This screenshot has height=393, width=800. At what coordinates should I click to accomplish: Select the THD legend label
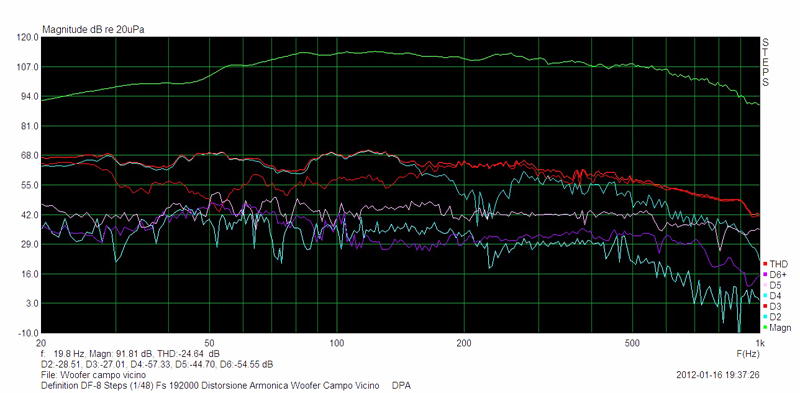click(x=779, y=264)
